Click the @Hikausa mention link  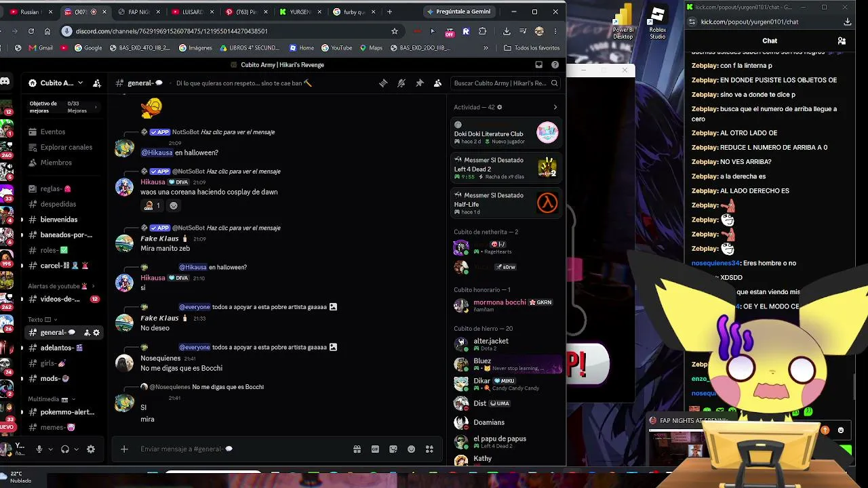click(156, 152)
